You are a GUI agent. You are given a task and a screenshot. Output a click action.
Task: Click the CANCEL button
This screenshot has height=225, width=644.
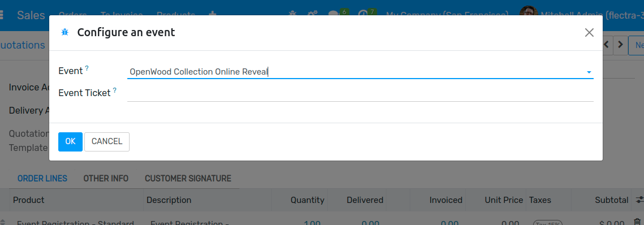[x=107, y=142]
